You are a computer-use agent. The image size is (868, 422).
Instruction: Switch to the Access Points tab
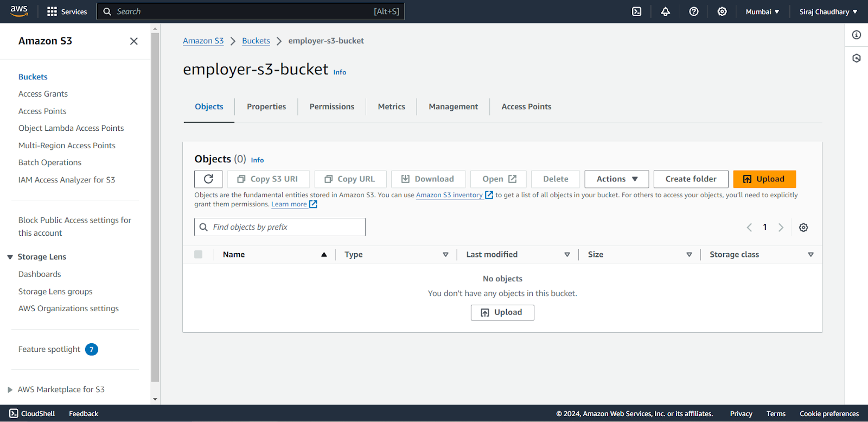pyautogui.click(x=526, y=107)
